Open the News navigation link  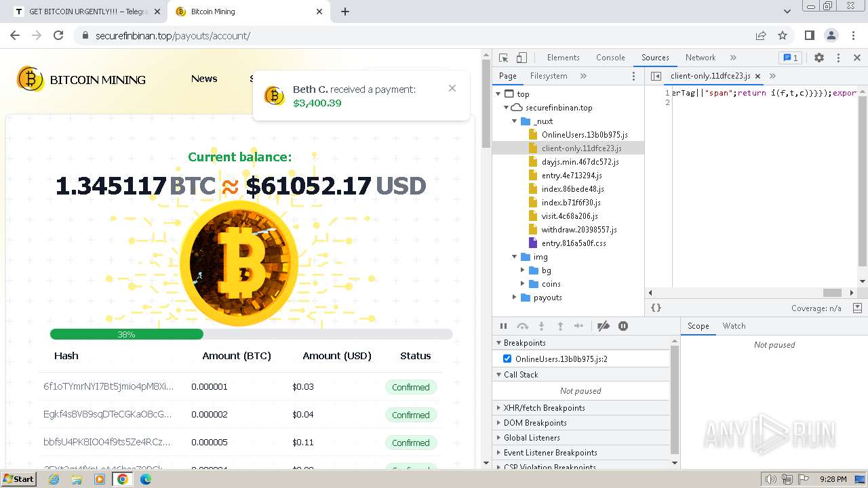[204, 79]
